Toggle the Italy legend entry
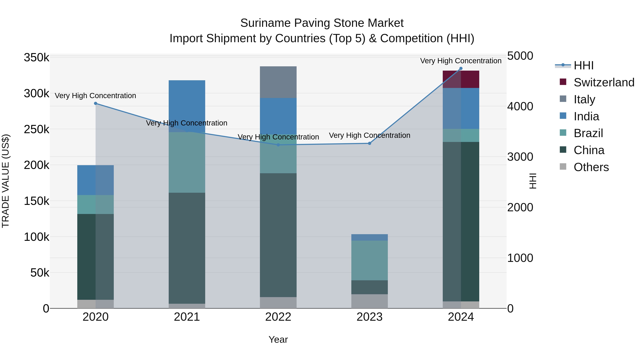This screenshot has height=362, width=644. coord(577,99)
